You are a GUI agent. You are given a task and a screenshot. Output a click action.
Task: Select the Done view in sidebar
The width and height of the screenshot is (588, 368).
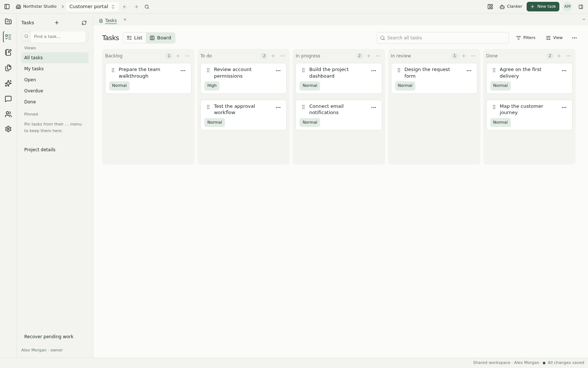(55, 102)
